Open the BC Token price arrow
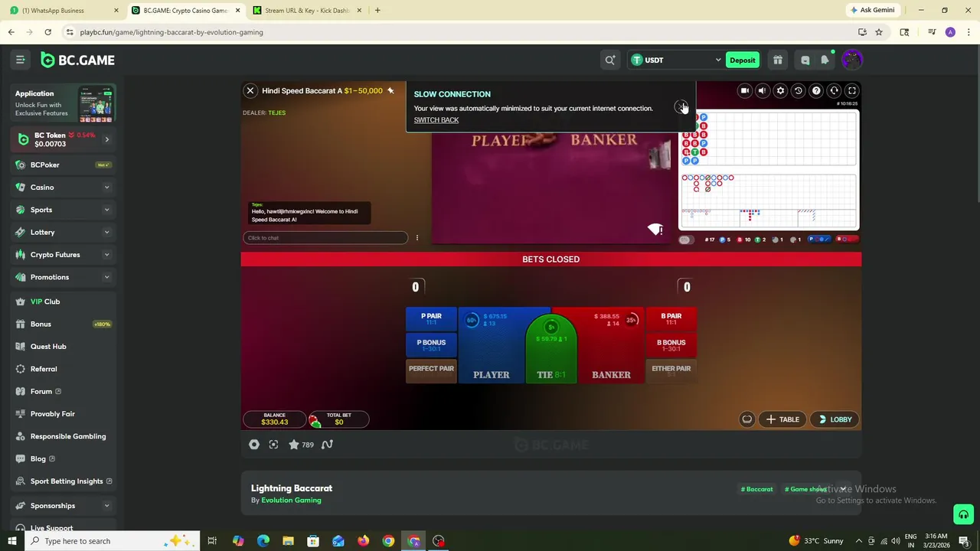Screen dimensions: 980x551 106,139
